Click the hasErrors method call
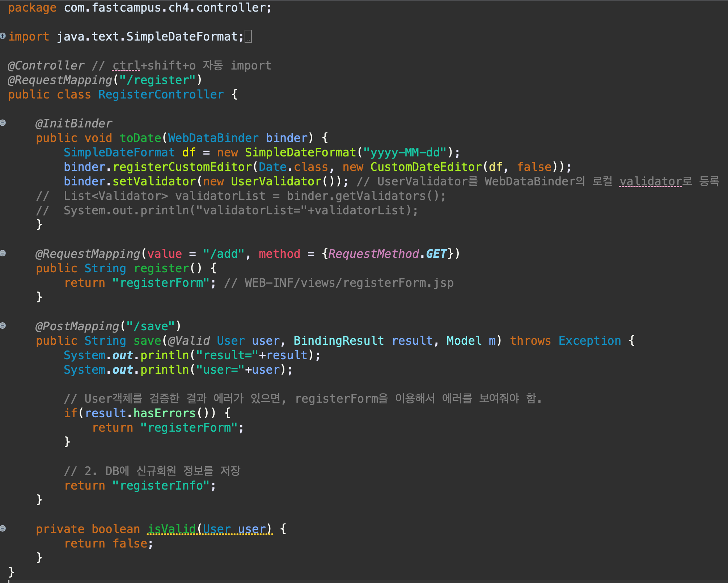Screen dimensions: 728x583 tap(165, 413)
